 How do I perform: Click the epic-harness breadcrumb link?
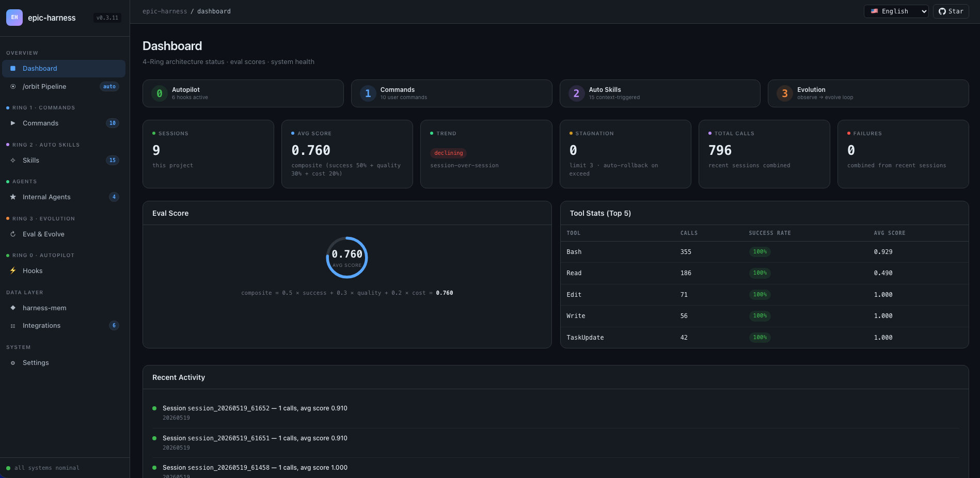(x=165, y=11)
